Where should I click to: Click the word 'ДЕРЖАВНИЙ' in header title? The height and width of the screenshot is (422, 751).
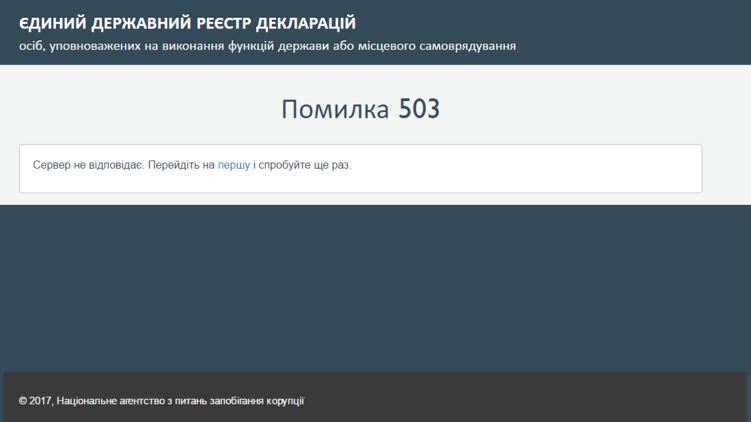(136, 23)
